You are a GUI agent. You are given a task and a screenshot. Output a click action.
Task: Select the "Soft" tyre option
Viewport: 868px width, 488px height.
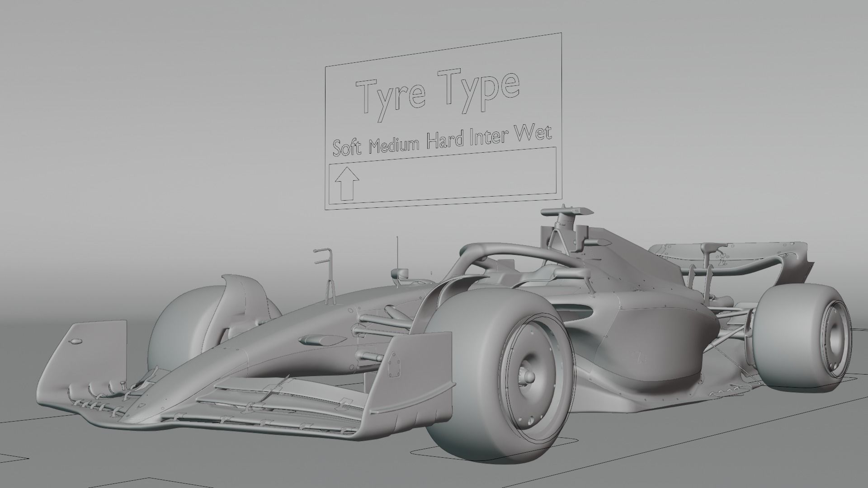point(347,147)
